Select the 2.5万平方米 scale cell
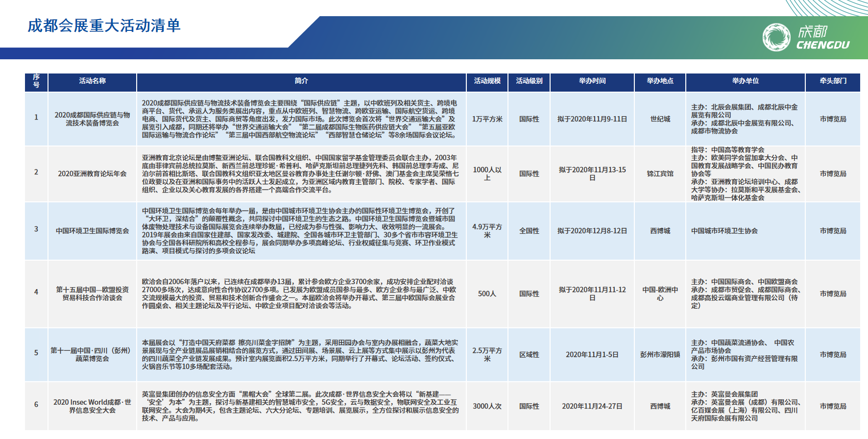Screen dimensions: 868x439 (x=487, y=355)
